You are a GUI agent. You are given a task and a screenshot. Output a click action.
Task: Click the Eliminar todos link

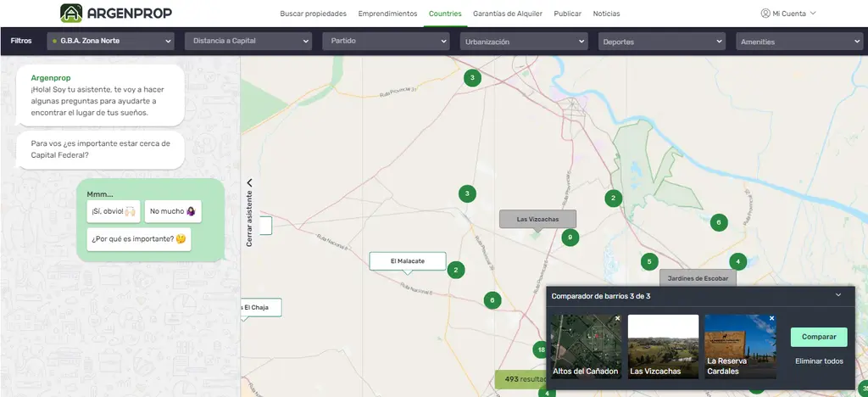coord(820,361)
